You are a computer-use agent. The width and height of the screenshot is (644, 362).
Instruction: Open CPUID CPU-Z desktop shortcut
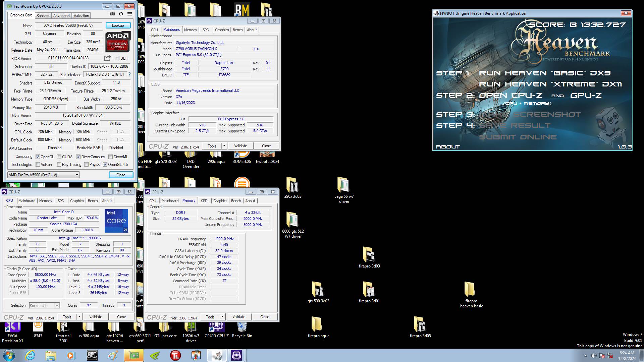(x=216, y=330)
